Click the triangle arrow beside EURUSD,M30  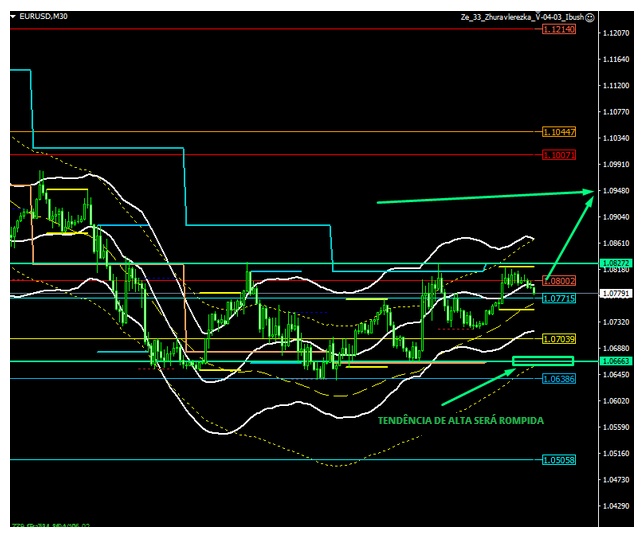tap(14, 17)
